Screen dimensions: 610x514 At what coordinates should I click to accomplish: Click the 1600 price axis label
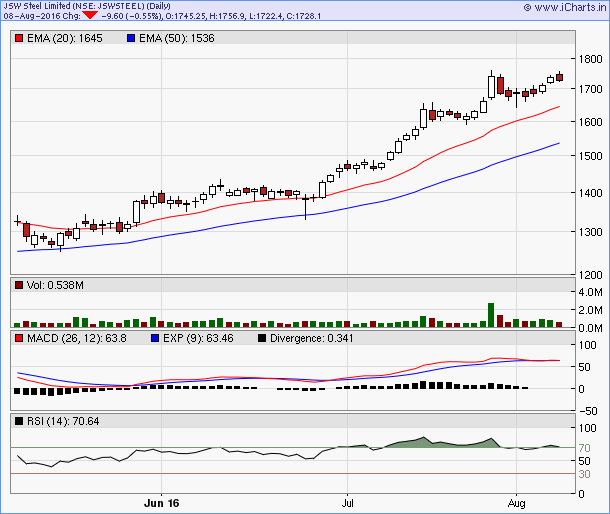pyautogui.click(x=590, y=122)
